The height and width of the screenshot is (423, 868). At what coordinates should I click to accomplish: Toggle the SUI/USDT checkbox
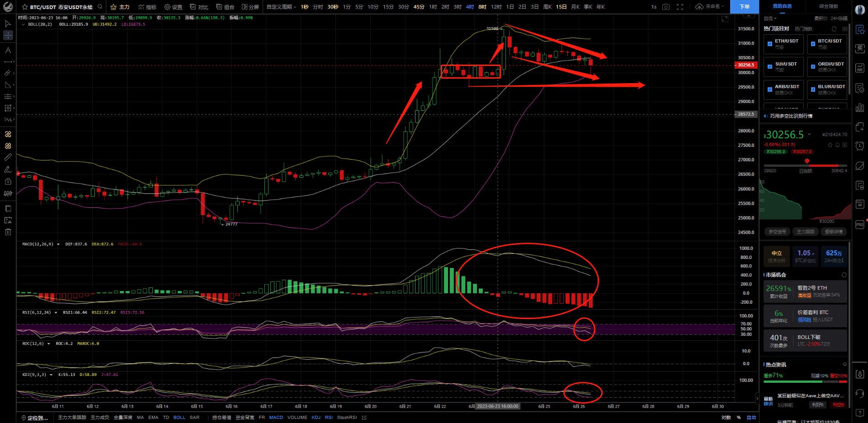click(770, 67)
